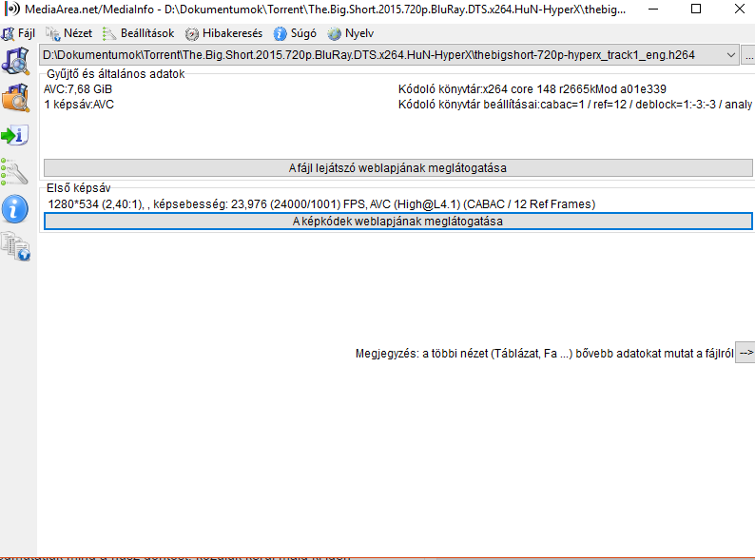Screen dimensions: 755x560
Task: Open the Nézet menu
Action: coord(68,33)
